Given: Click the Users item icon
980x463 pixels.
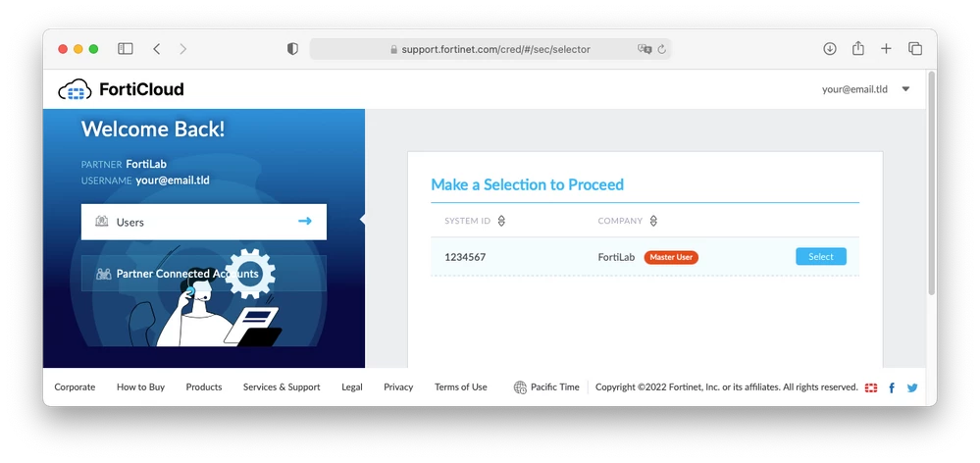Looking at the screenshot, I should pos(102,221).
